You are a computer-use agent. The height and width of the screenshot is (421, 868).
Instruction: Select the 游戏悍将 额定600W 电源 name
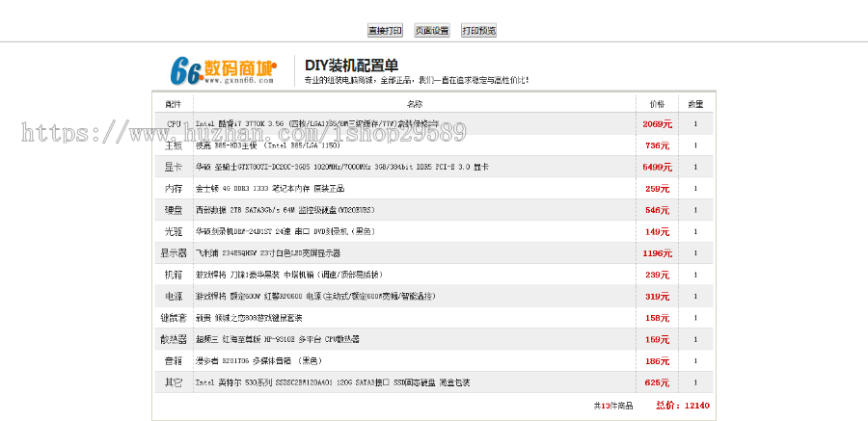click(315, 297)
